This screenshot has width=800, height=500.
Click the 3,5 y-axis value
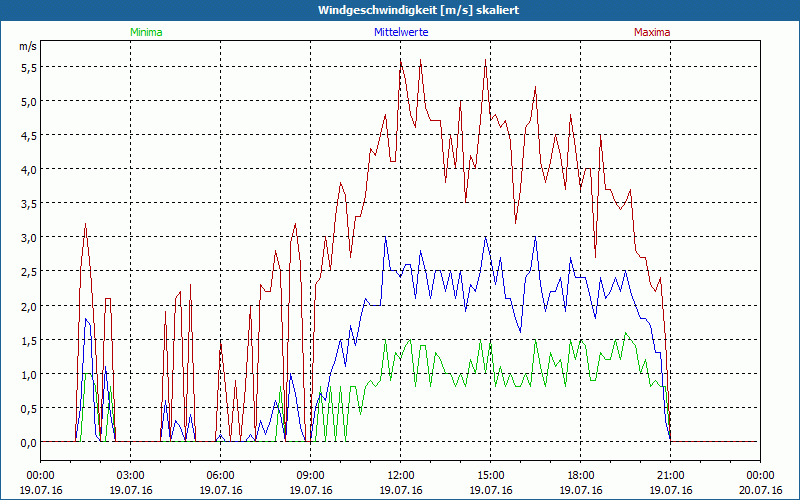29,204
